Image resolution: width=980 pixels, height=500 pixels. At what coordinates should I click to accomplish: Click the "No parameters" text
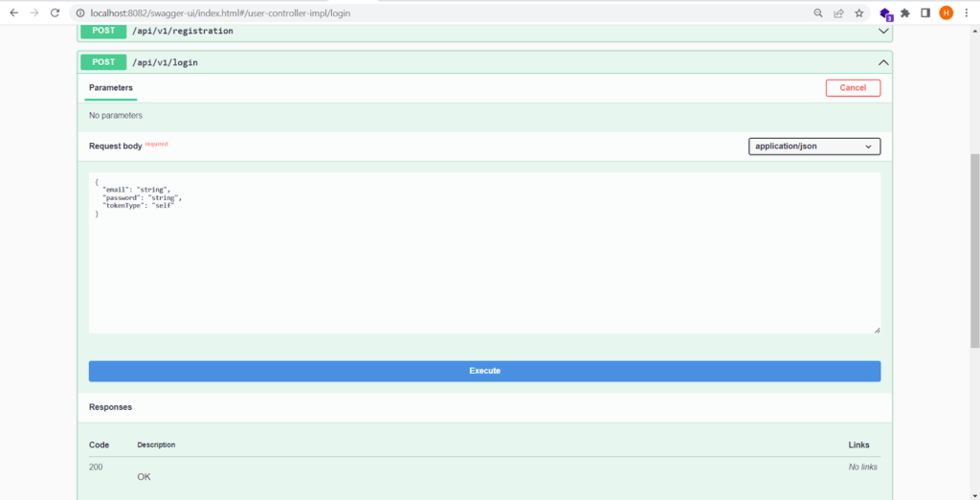[116, 116]
